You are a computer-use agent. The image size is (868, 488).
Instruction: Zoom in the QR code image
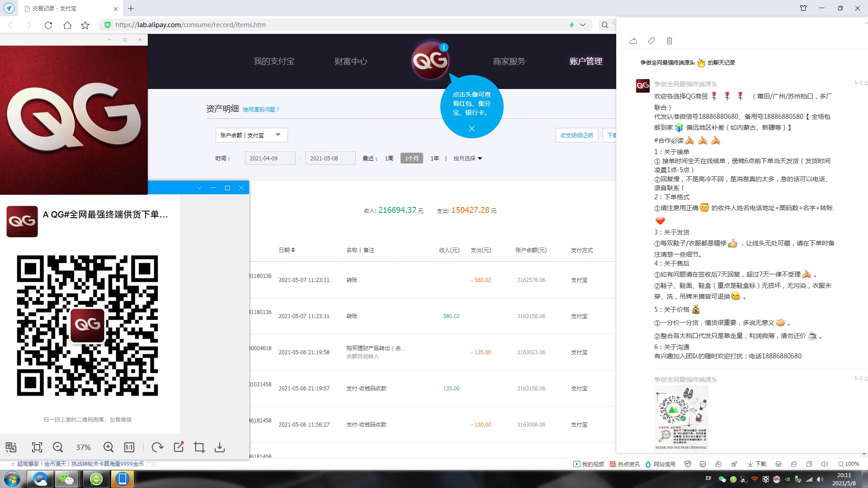[108, 447]
